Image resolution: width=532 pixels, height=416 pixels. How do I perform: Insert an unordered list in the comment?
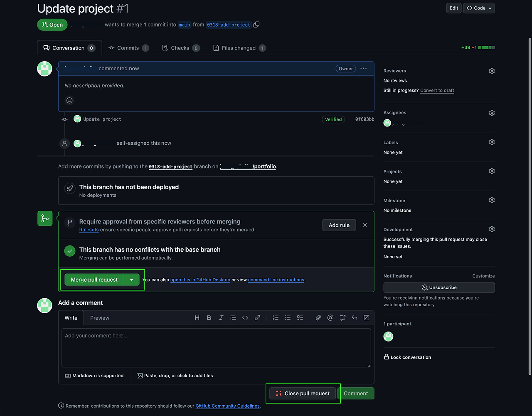coord(288,317)
